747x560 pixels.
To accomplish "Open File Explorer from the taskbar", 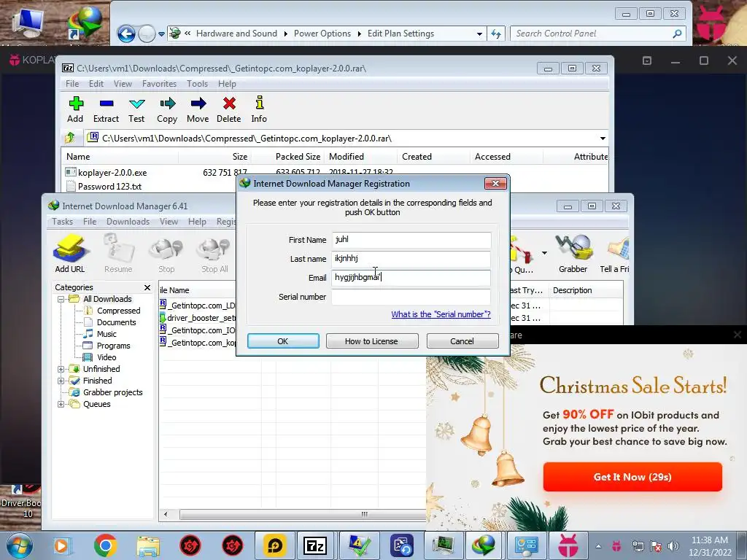I will pyautogui.click(x=148, y=545).
